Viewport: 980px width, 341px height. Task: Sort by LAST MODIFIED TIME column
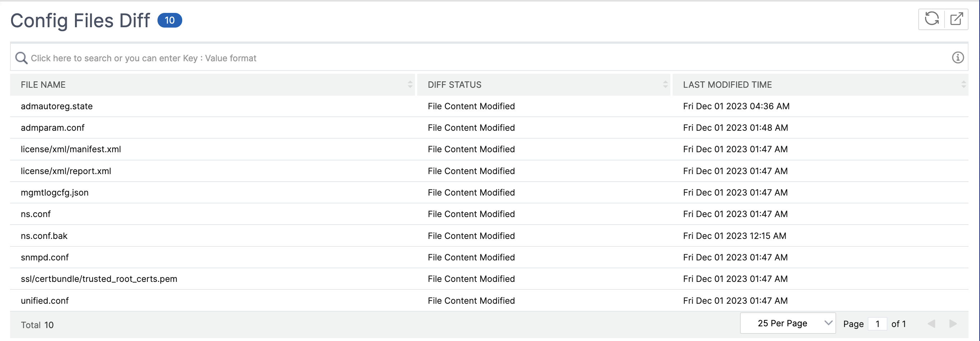963,85
